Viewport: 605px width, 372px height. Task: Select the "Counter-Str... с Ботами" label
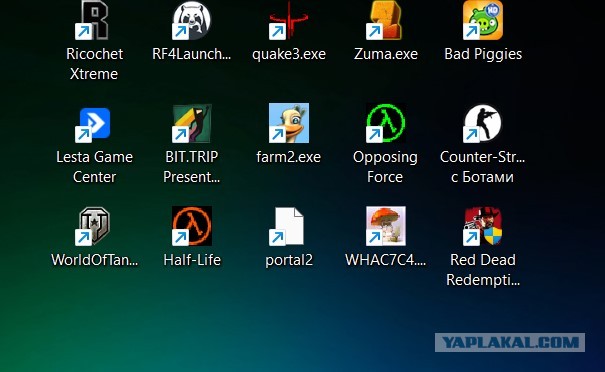(x=482, y=167)
